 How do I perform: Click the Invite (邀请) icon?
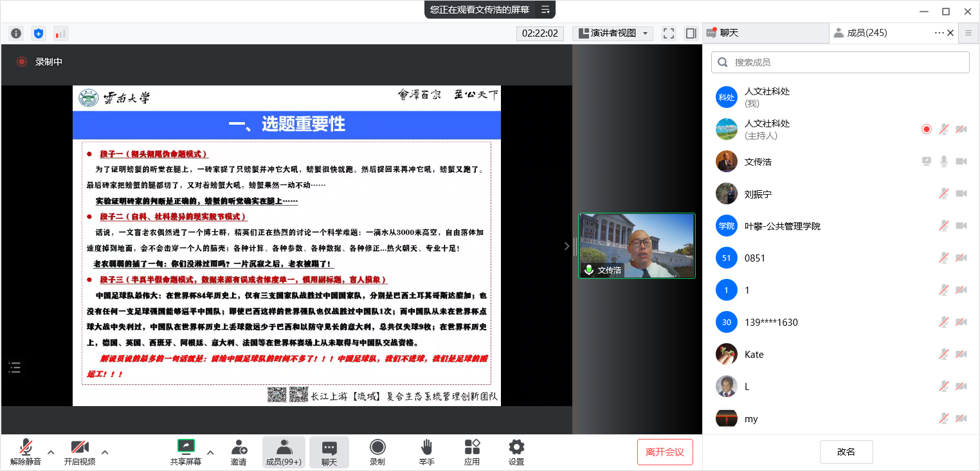[x=239, y=452]
